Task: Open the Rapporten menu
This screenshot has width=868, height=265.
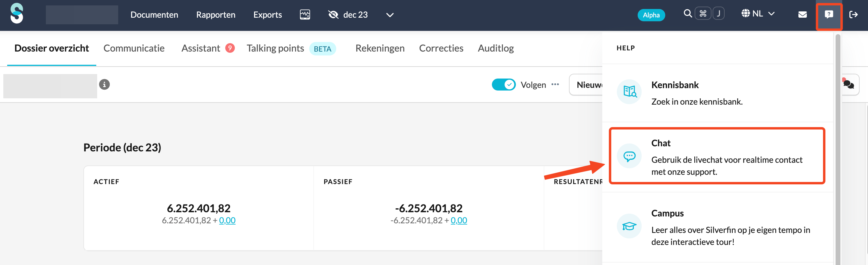Action: pos(216,15)
